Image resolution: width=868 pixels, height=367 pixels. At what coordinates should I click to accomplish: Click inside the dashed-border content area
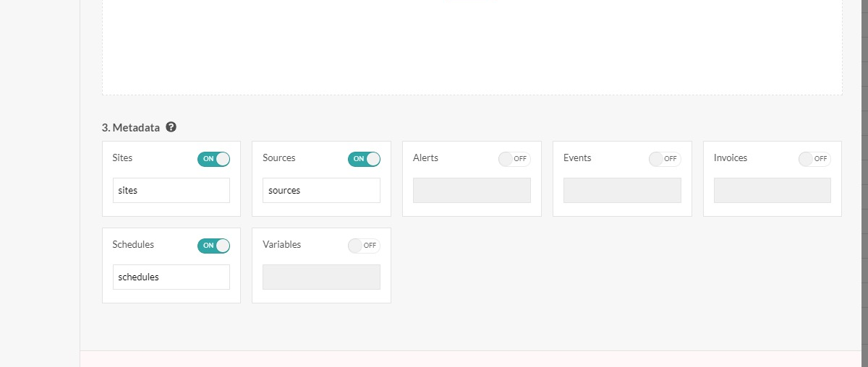click(x=472, y=47)
